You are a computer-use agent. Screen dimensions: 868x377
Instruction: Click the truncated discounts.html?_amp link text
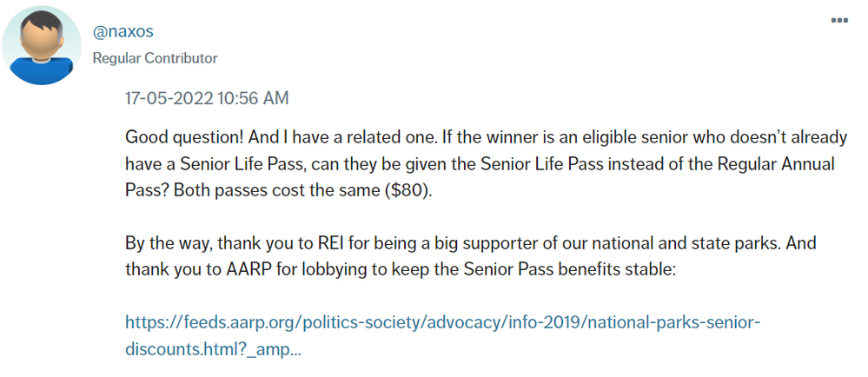pos(213,349)
